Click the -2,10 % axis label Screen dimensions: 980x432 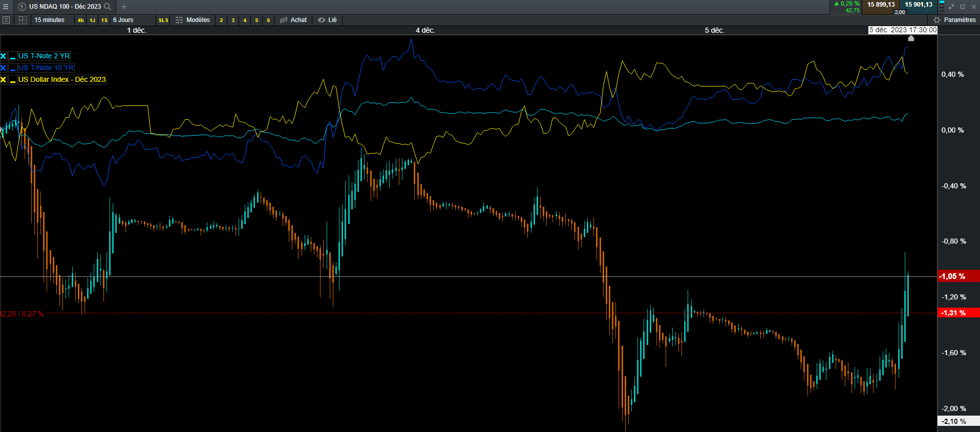(x=958, y=421)
